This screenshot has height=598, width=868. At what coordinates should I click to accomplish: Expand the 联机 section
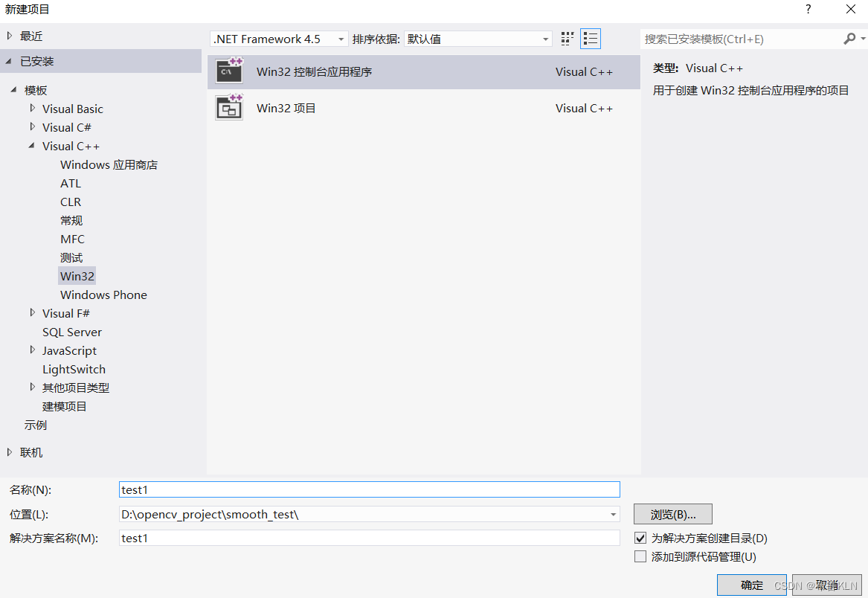pos(10,451)
